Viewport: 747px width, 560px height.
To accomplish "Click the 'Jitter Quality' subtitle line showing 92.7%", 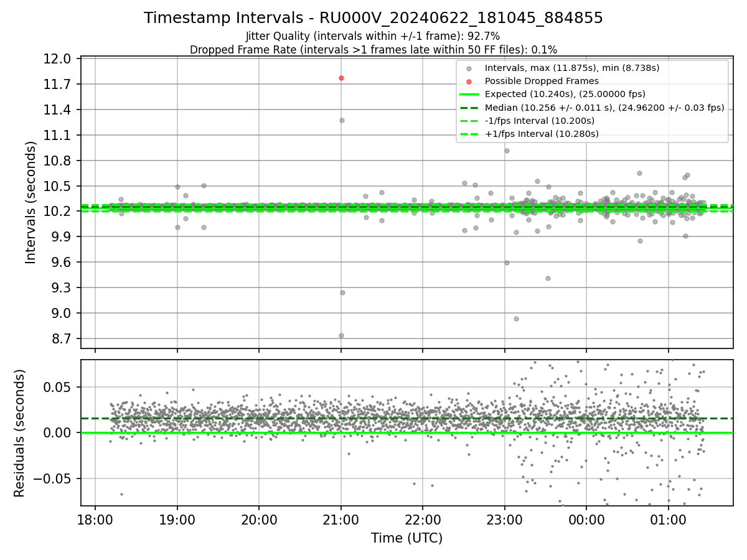I will [x=373, y=36].
